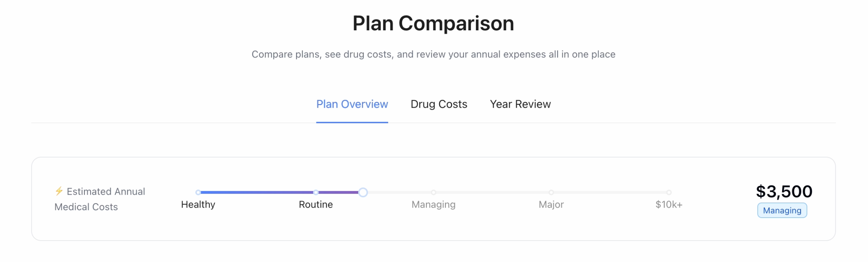Switch to the Plan Overview tab
The image size is (868, 262).
[352, 104]
